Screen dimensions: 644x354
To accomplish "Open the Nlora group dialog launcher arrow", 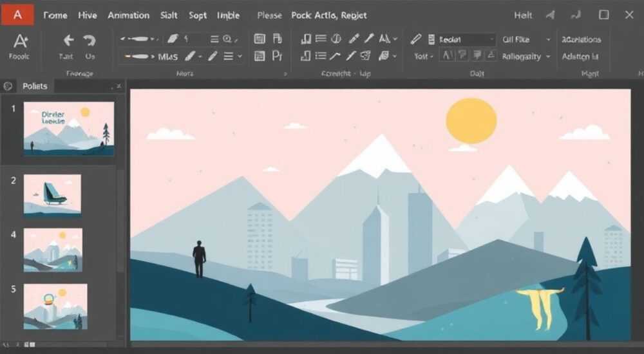I will pos(285,74).
